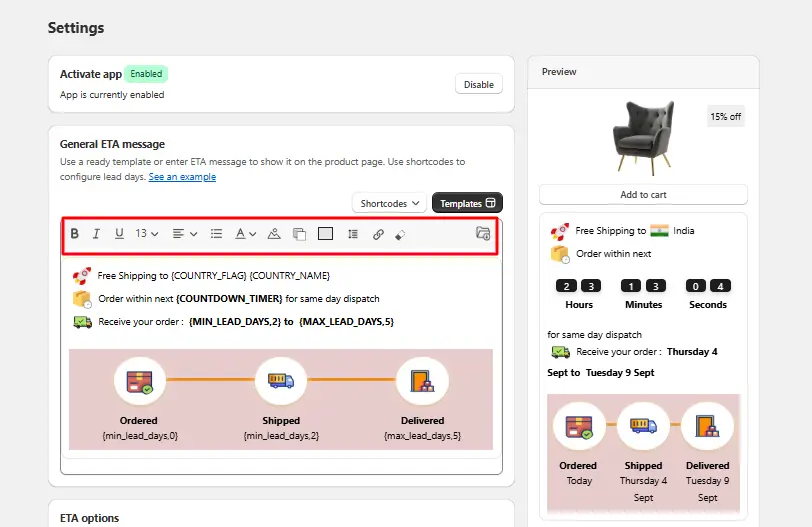Click the overlapping squares copy icon

pyautogui.click(x=299, y=234)
